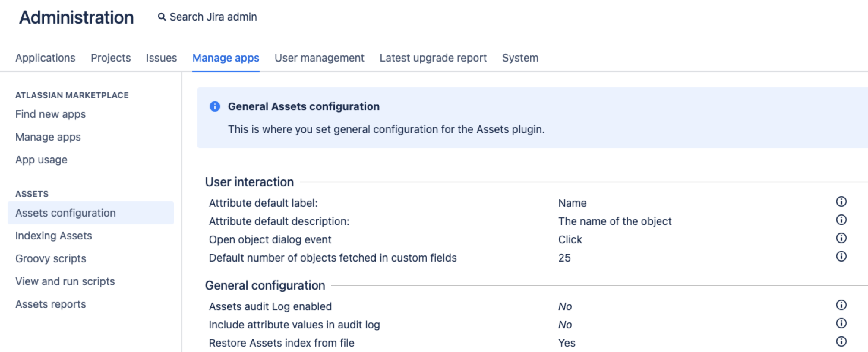Open the Applications tab
Image resolution: width=868 pixels, height=352 pixels.
click(45, 58)
